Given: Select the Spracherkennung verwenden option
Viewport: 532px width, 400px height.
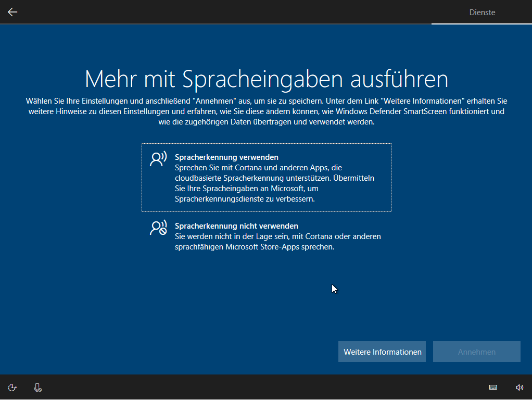Looking at the screenshot, I should pos(267,178).
